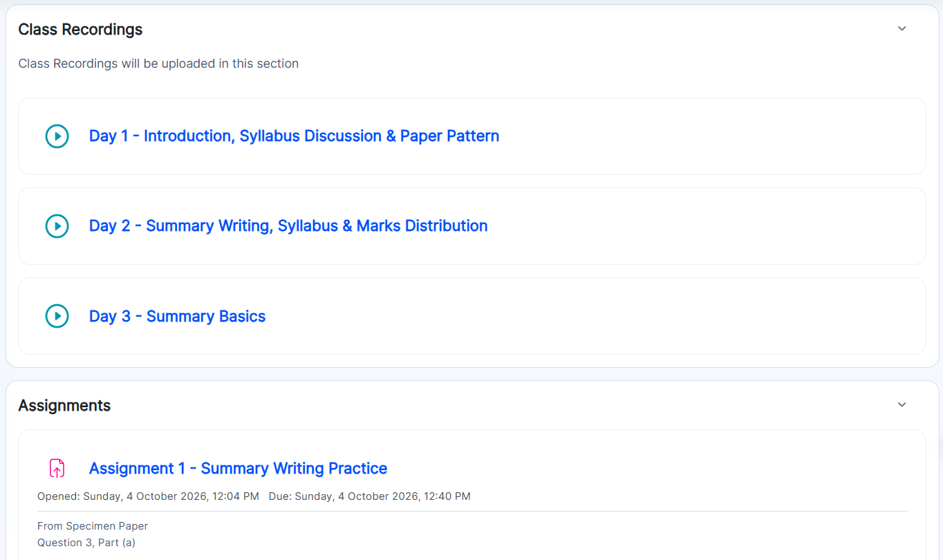Click the Opened date of Assignment 1
The width and height of the screenshot is (943, 560).
click(148, 496)
